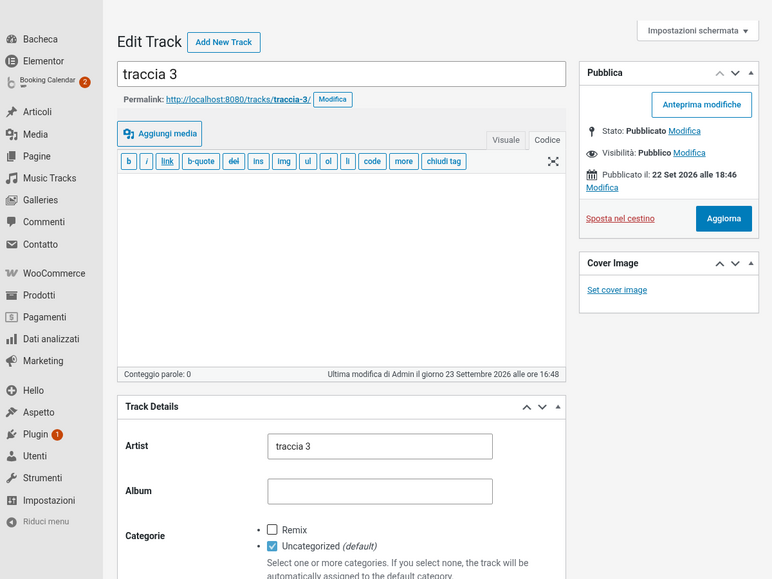Switch to the Codice editor tab
The image size is (772, 579).
coord(547,140)
